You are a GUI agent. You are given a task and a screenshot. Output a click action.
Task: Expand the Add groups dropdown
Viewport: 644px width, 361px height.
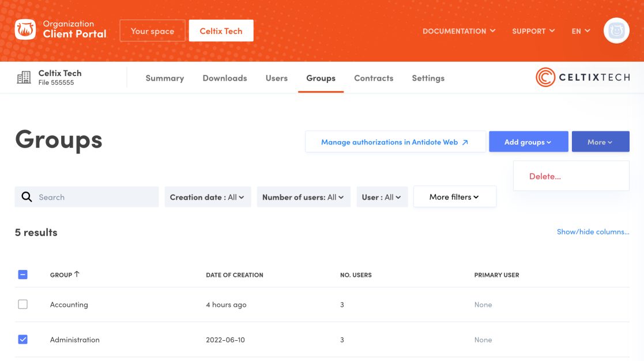click(x=528, y=142)
